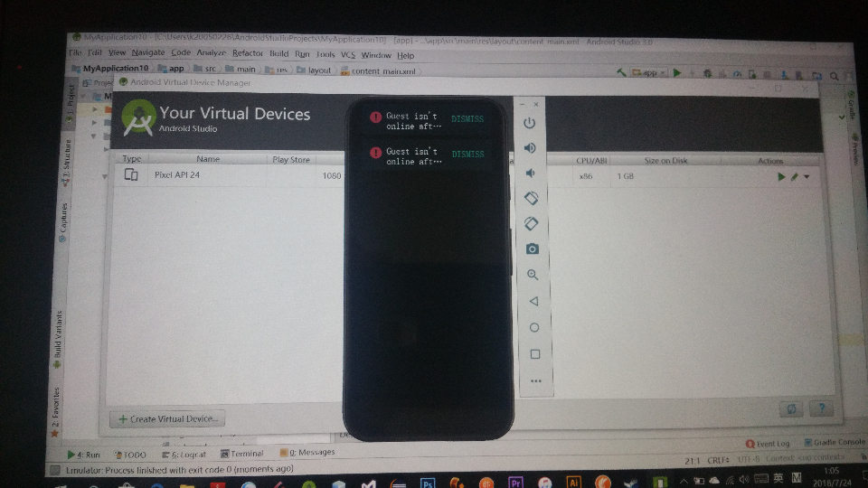The height and width of the screenshot is (488, 868).
Task: Click the CPU/ABI column header
Action: (x=591, y=161)
